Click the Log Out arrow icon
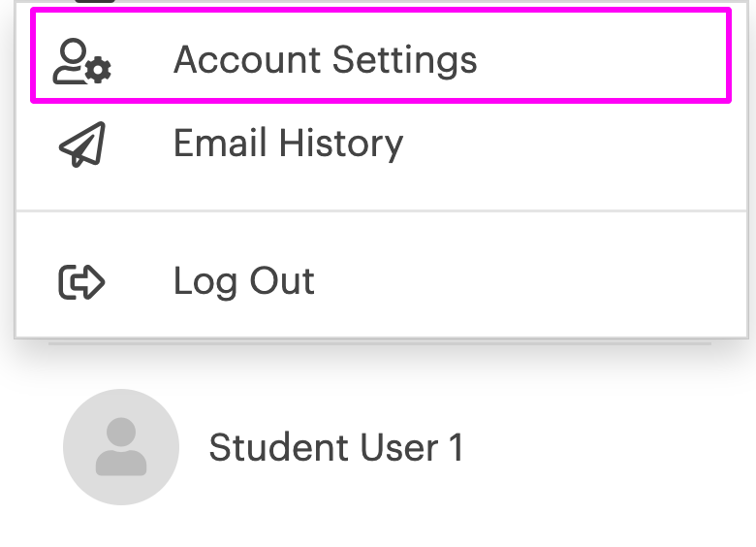756x547 pixels. pyautogui.click(x=82, y=281)
